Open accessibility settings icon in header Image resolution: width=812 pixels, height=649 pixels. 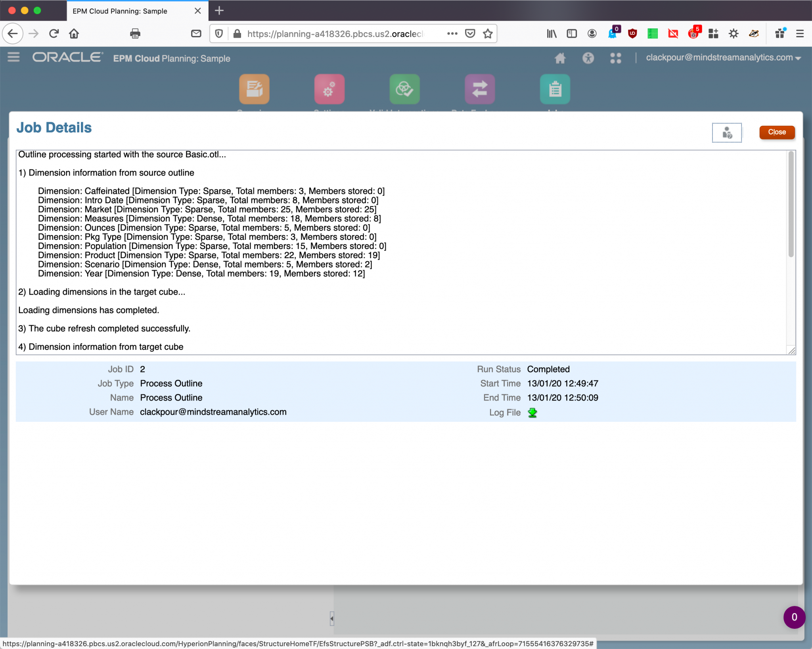tap(588, 58)
